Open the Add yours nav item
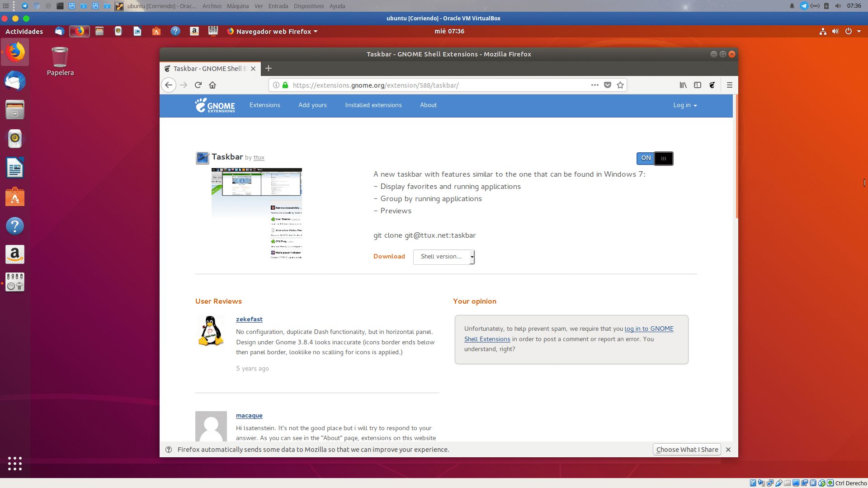The width and height of the screenshot is (868, 488). [x=312, y=105]
